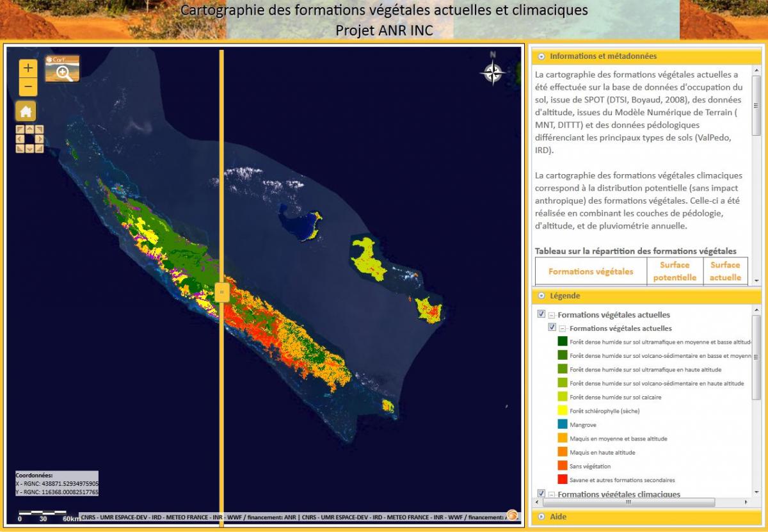Collapse top-level Formations végétales actuelles tree node

[551, 315]
